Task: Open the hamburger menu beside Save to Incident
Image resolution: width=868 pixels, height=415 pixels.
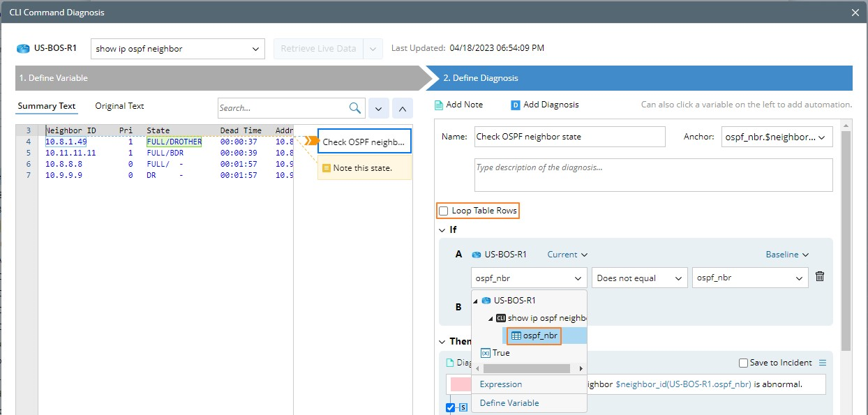Action: tap(822, 363)
